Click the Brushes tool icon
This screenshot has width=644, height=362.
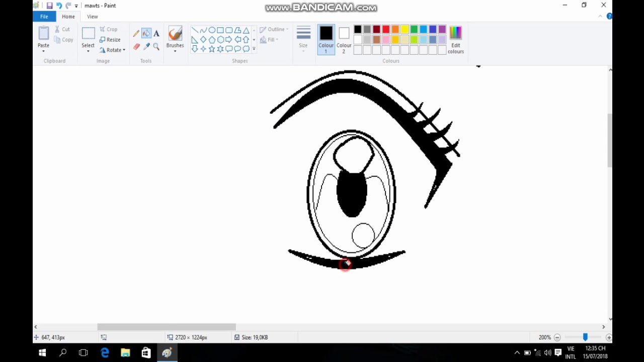pos(175,34)
